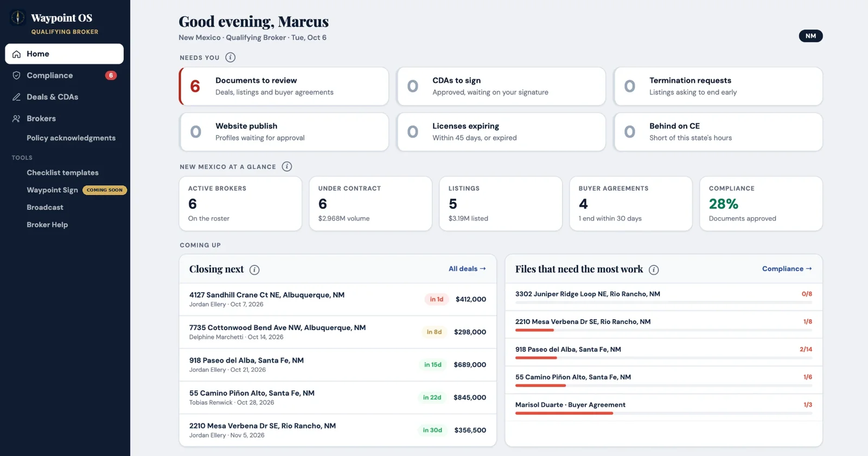Click the in 15d badge for 918 Paseo del Alba
Viewport: 868px width, 456px height.
coord(433,365)
